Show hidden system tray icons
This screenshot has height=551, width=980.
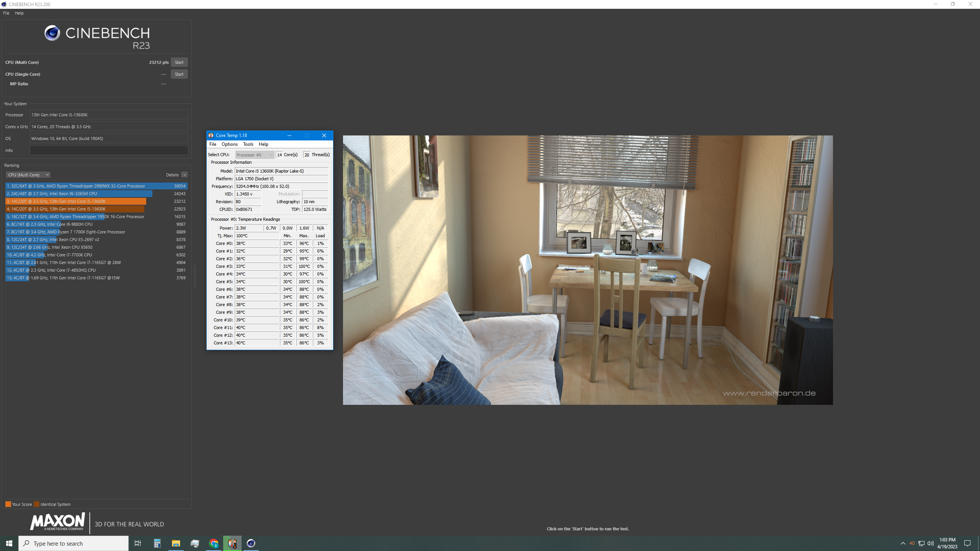coord(903,543)
